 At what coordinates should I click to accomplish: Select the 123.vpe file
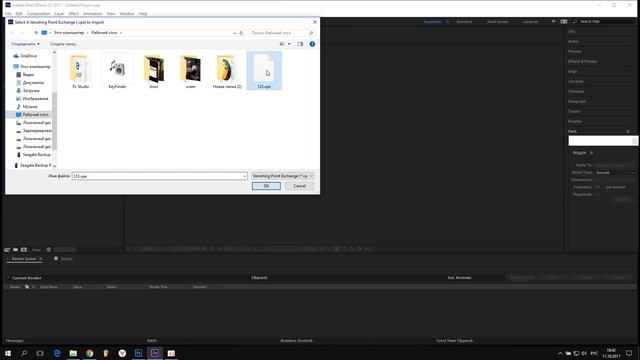coord(264,71)
